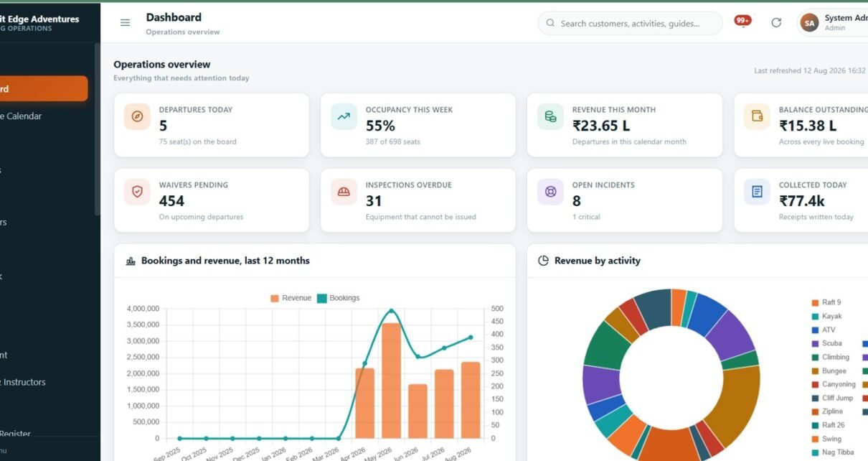Toggle the sidebar with the hamburger menu icon
Viewport: 868px width, 461px height.
pos(125,23)
